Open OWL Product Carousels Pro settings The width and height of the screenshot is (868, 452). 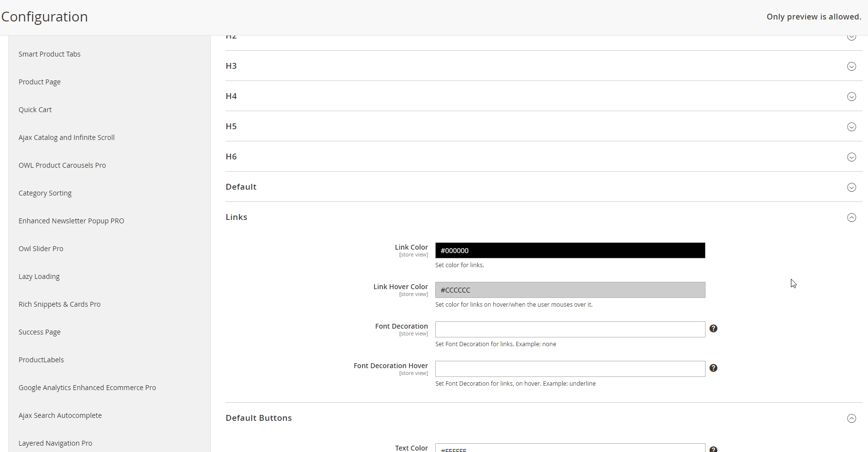62,165
